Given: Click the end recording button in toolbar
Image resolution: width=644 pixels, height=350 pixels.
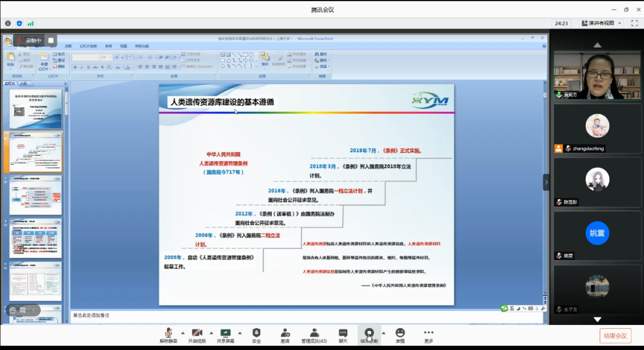Looking at the screenshot, I should click(x=369, y=335).
